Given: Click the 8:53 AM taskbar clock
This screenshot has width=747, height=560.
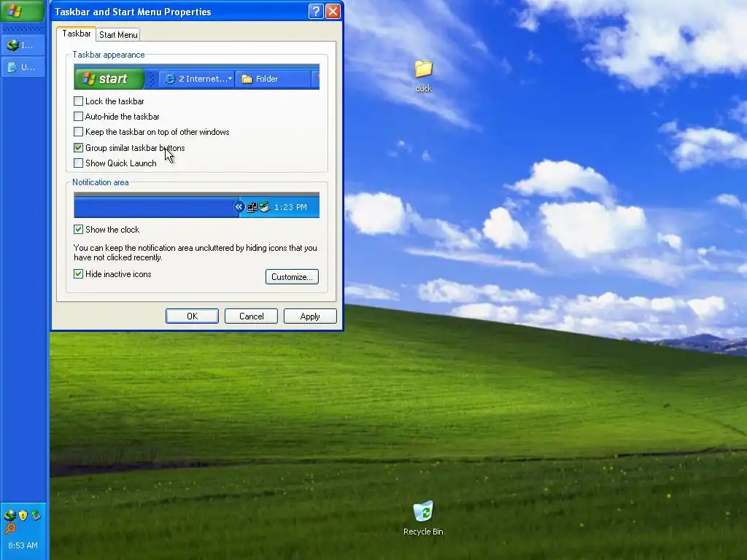Looking at the screenshot, I should pyautogui.click(x=23, y=545).
